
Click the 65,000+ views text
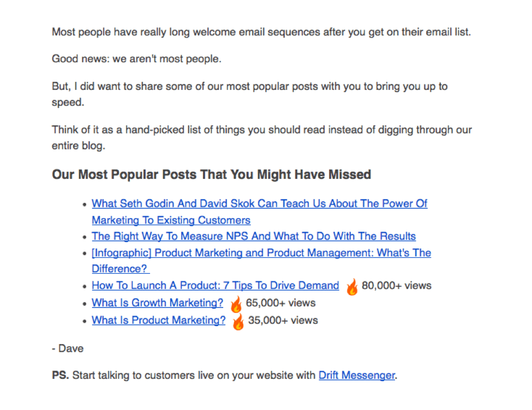click(x=280, y=303)
